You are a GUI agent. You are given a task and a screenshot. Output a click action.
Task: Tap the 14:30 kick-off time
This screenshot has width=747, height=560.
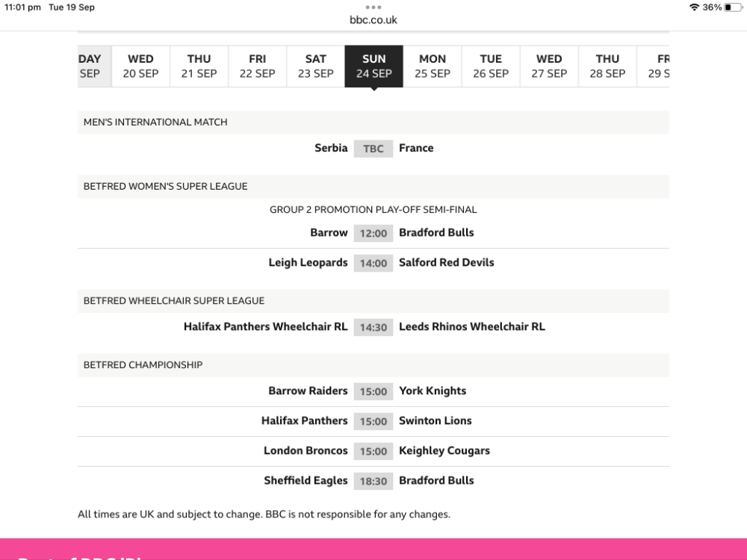tap(373, 328)
